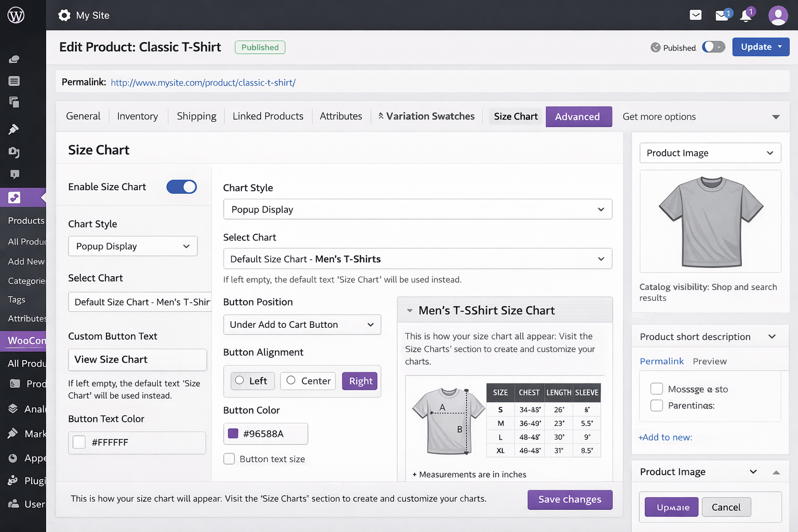Click the Custom Button Text input field

pyautogui.click(x=137, y=360)
